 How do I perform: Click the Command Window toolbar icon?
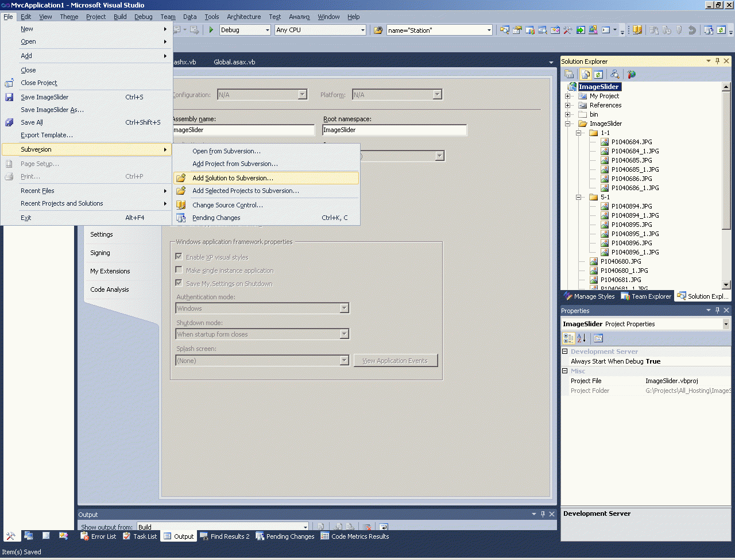tap(606, 30)
